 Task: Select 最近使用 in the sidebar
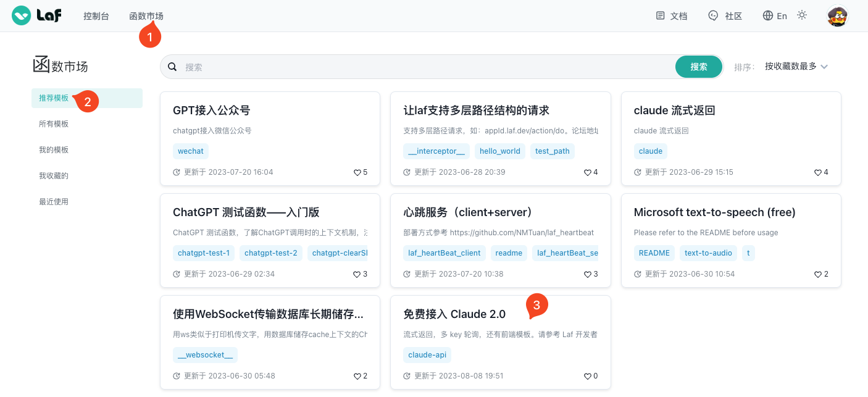pos(87,202)
